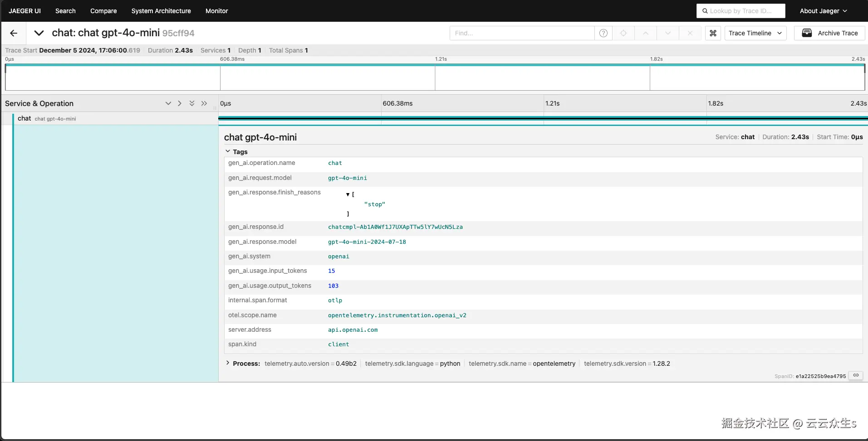The image size is (868, 441).
Task: Click the internal.span.format value otlp
Action: (x=335, y=300)
